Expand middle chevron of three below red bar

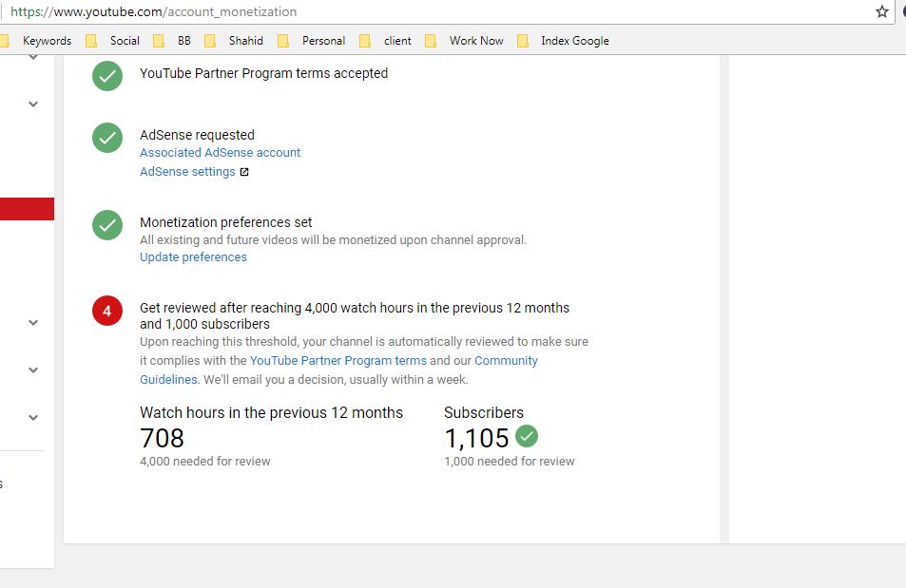[33, 370]
